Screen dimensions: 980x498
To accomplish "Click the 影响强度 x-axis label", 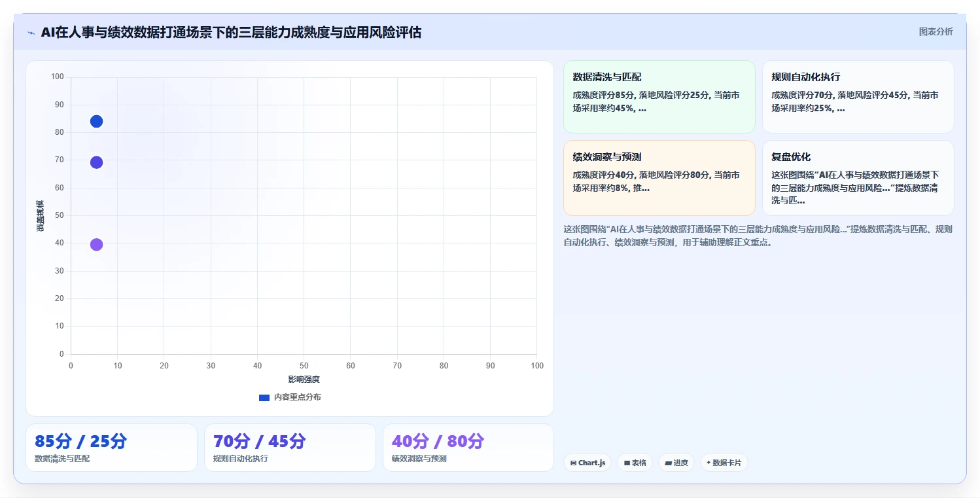I will tap(304, 380).
